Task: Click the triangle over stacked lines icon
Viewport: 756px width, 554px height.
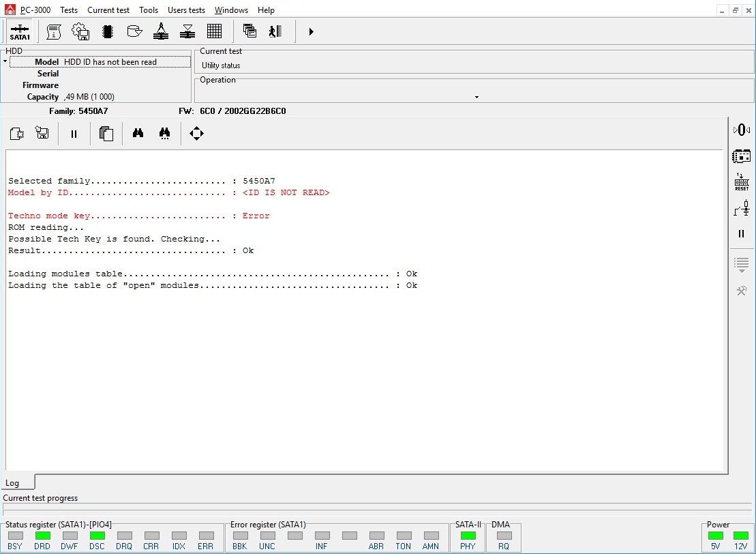Action: (x=187, y=32)
